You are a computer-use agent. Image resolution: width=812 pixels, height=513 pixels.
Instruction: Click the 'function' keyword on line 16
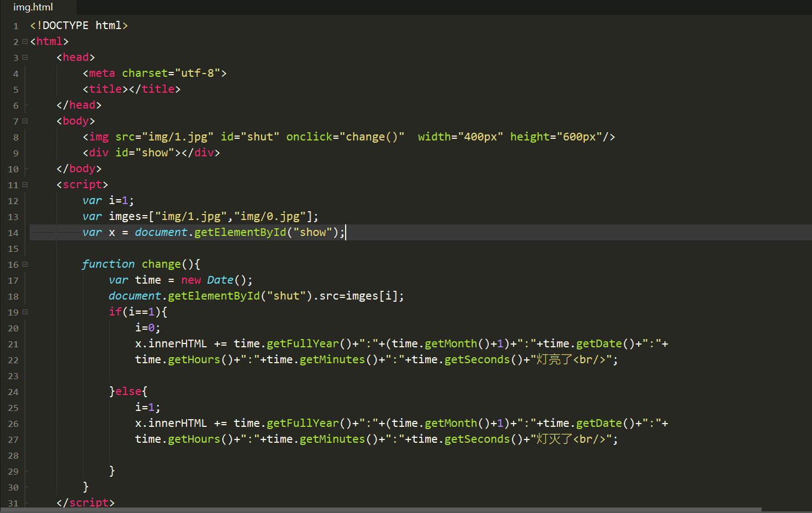[108, 264]
